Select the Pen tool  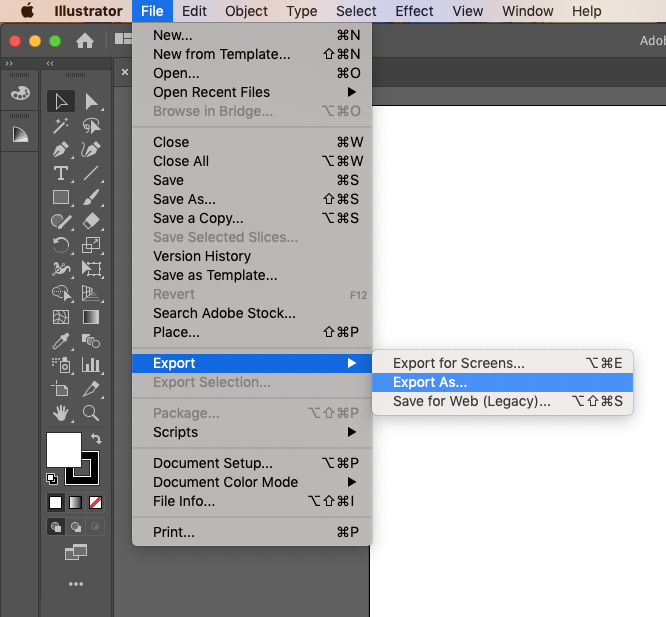[61, 149]
